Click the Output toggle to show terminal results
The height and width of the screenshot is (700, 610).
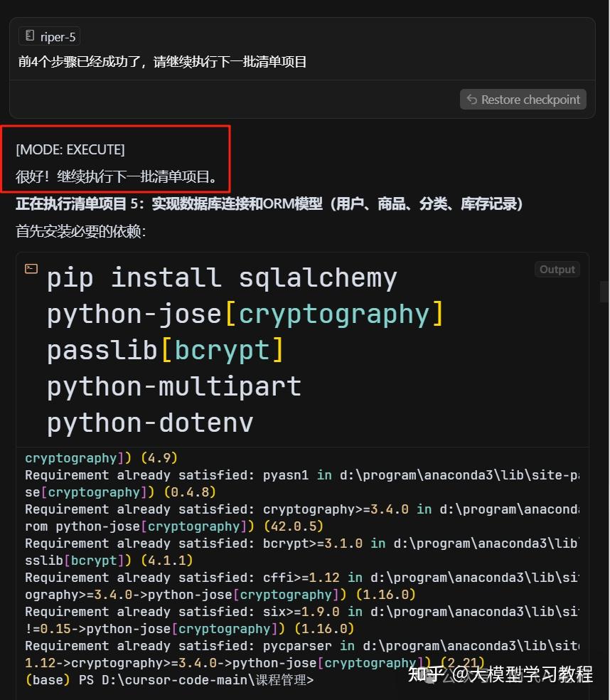pyautogui.click(x=557, y=269)
